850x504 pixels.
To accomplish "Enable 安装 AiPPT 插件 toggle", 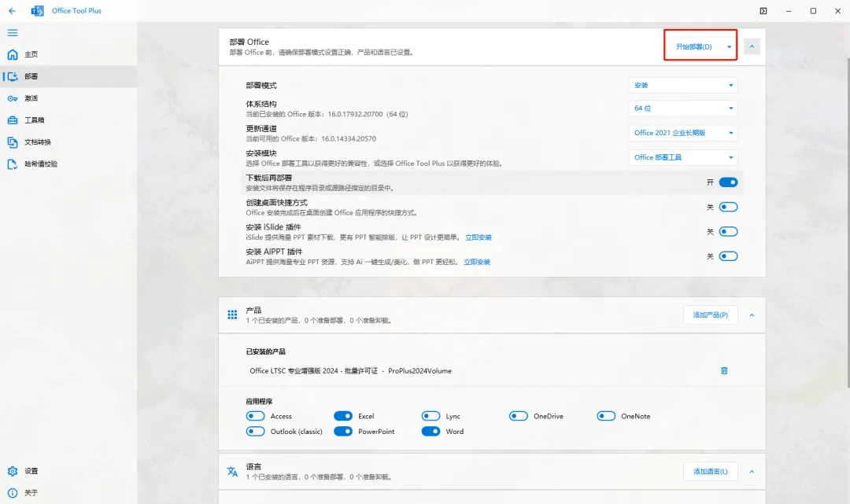I will [728, 256].
